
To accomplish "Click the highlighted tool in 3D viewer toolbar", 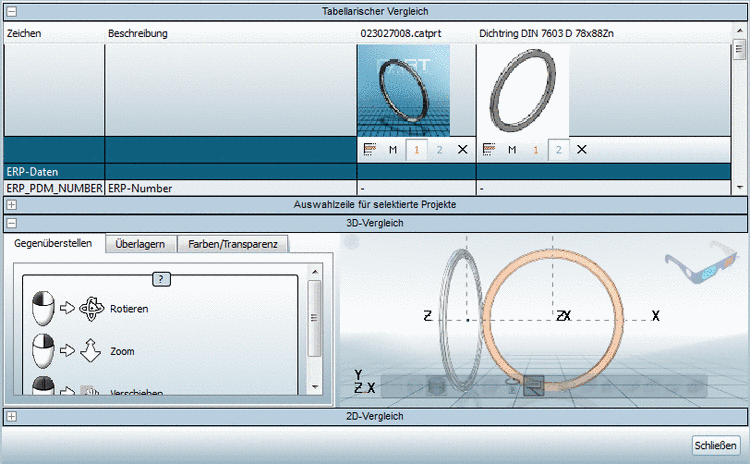I will [x=533, y=386].
